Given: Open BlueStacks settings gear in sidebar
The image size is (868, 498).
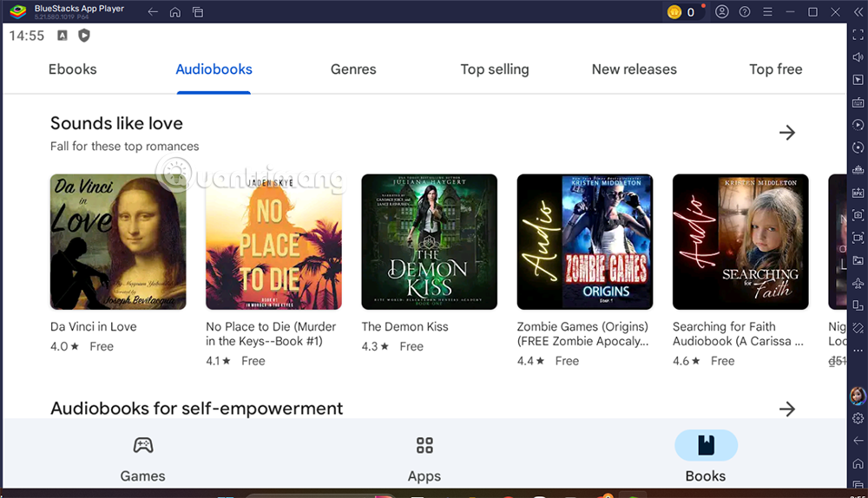Looking at the screenshot, I should click(x=858, y=418).
